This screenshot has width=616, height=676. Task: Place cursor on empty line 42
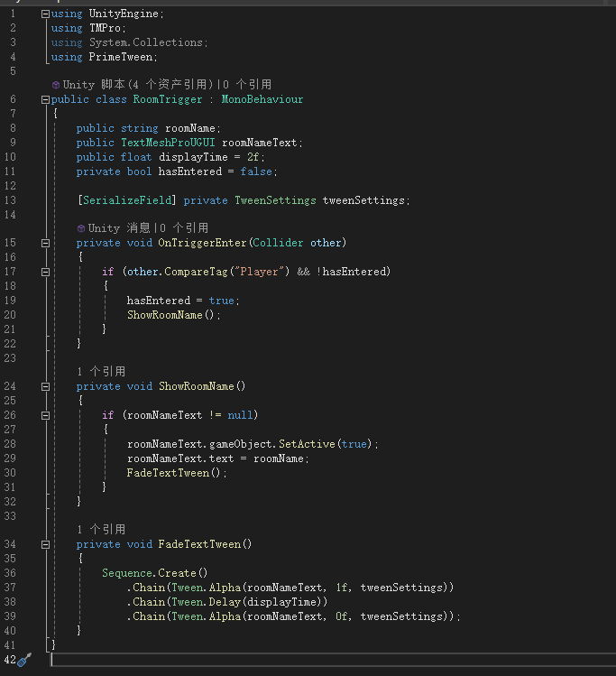332,660
